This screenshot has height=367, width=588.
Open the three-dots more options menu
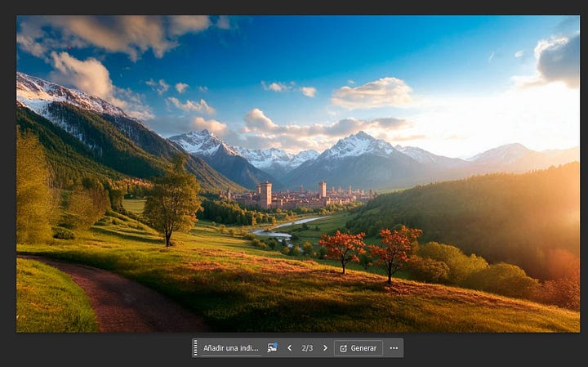point(394,348)
